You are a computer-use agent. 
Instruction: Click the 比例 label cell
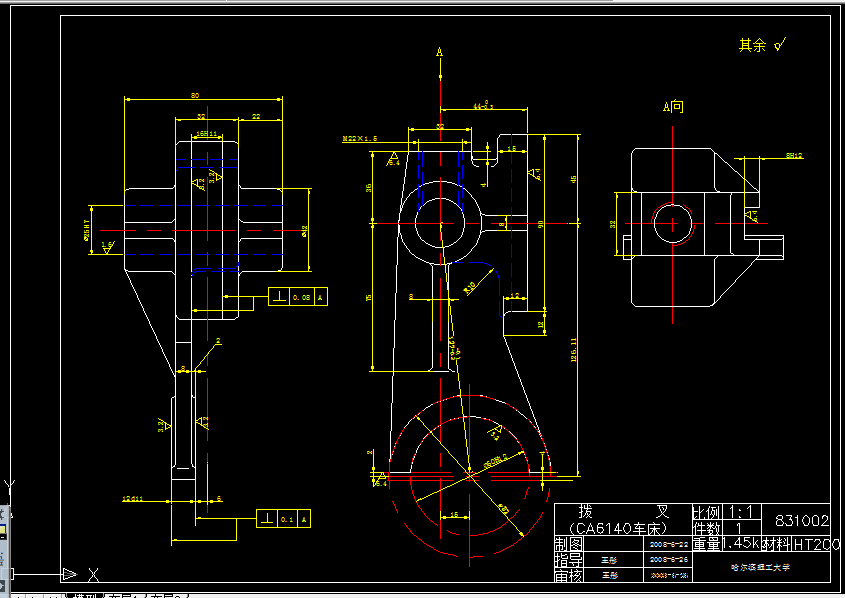tap(707, 512)
